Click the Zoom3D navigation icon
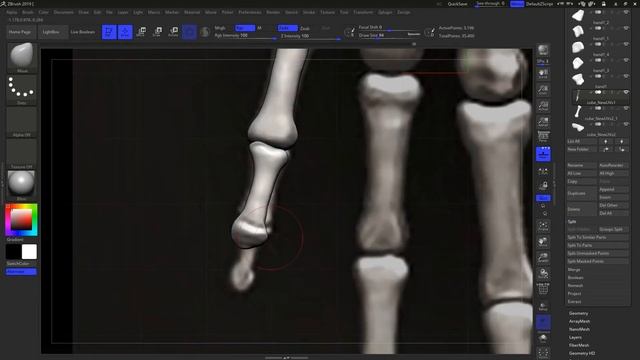The height and width of the screenshot is (360, 640). (543, 258)
